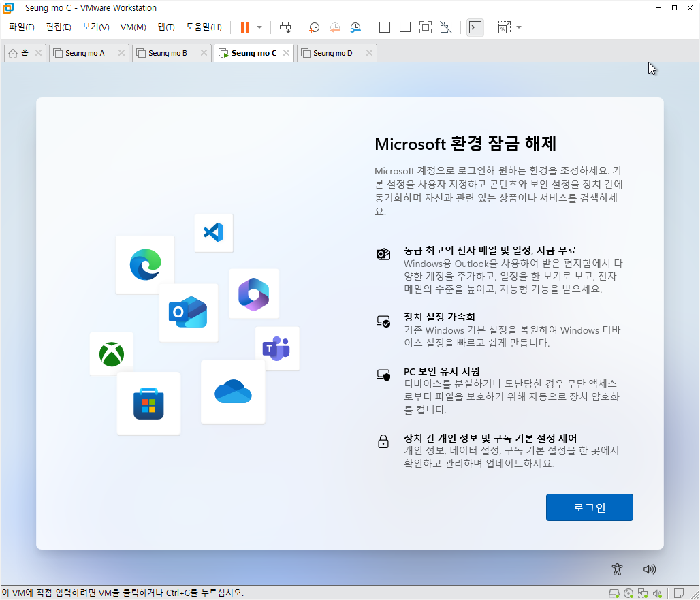Close the Seung mo A tab
Viewport: 700px width, 600px height.
pyautogui.click(x=121, y=52)
